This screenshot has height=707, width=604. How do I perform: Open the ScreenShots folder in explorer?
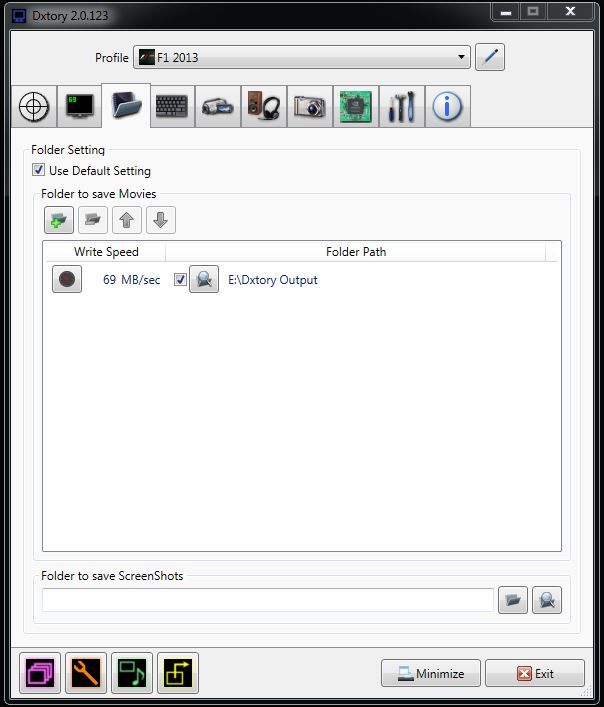coord(547,600)
